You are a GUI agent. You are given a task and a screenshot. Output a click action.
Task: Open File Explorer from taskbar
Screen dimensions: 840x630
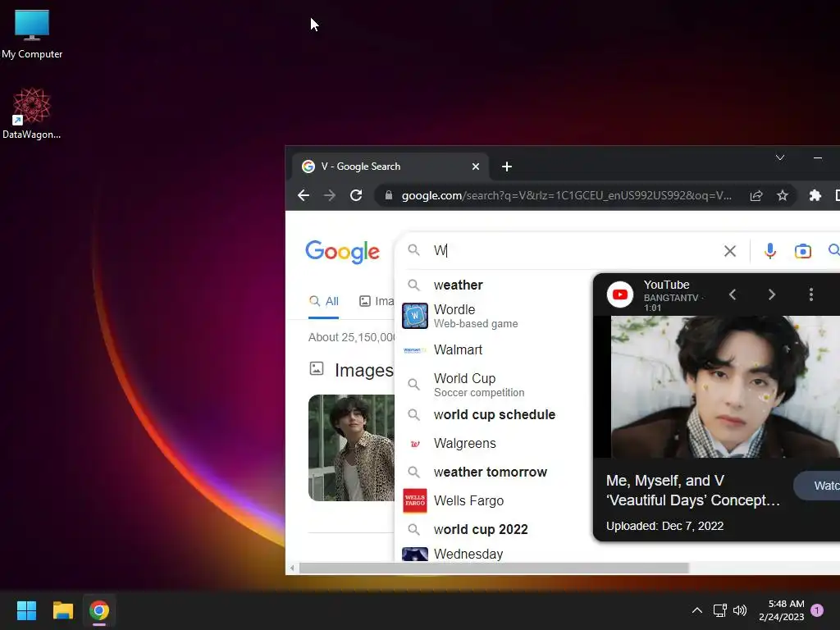(62, 610)
